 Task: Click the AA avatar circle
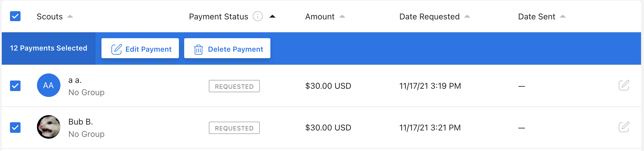(x=49, y=85)
